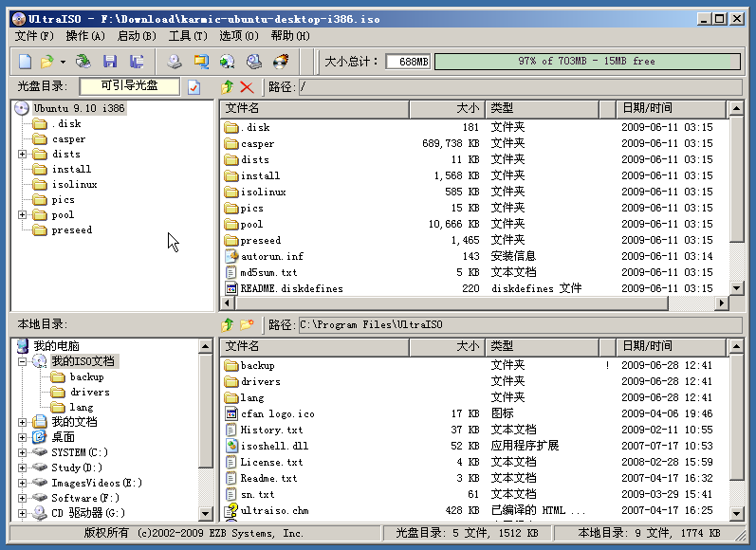Click the image properties checkmark page icon
This screenshot has height=550, width=756.
(x=194, y=87)
